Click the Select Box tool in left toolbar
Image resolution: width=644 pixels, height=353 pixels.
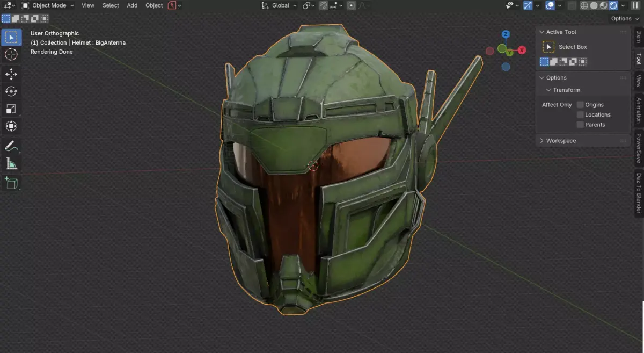click(x=11, y=37)
